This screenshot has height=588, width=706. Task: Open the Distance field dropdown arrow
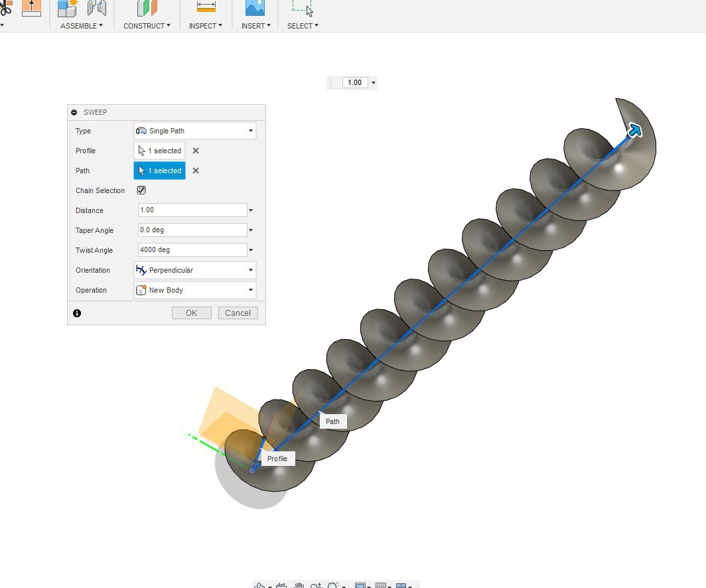click(251, 210)
